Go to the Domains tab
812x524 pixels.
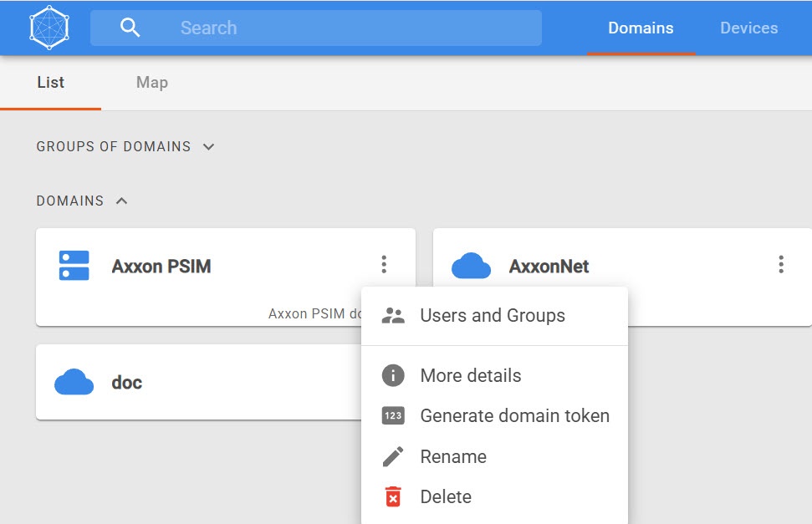[x=641, y=28]
